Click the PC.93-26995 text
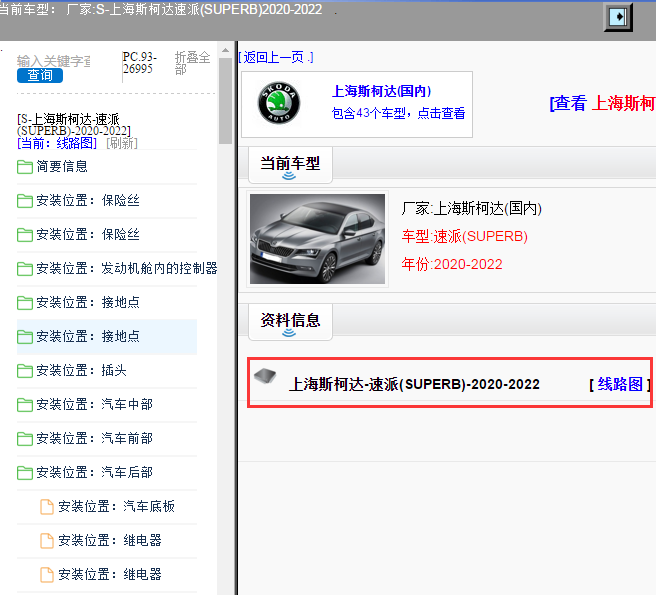 [x=139, y=63]
